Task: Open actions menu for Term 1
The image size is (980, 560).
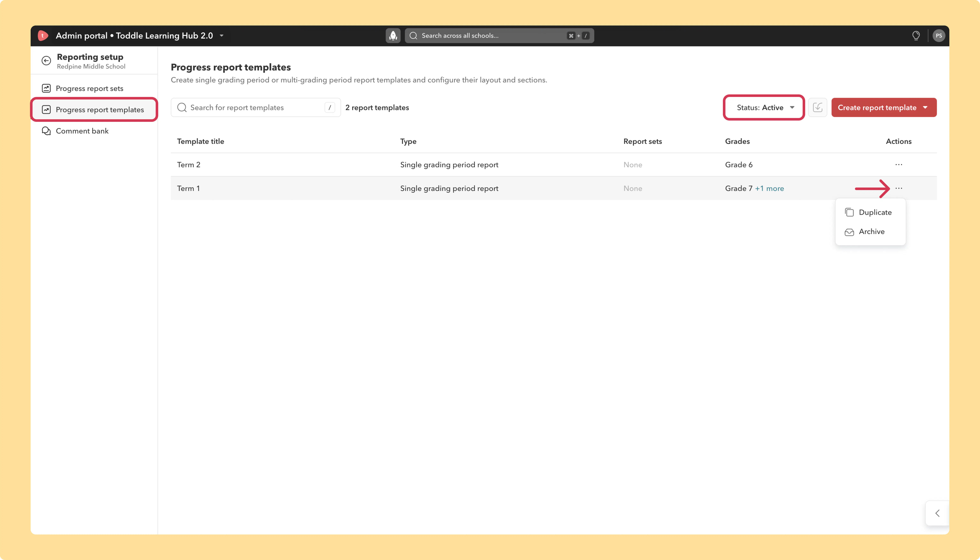Action: [x=898, y=188]
